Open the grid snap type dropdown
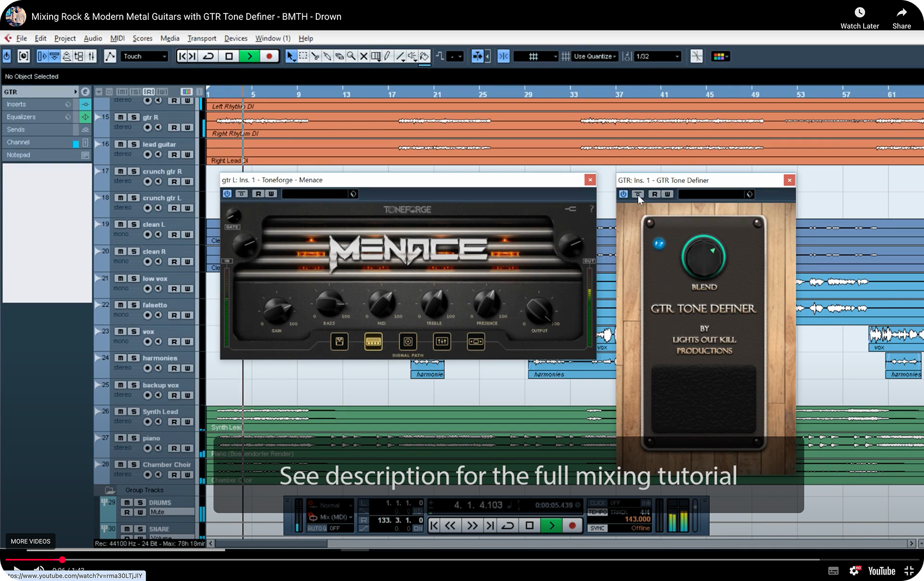 tap(536, 56)
